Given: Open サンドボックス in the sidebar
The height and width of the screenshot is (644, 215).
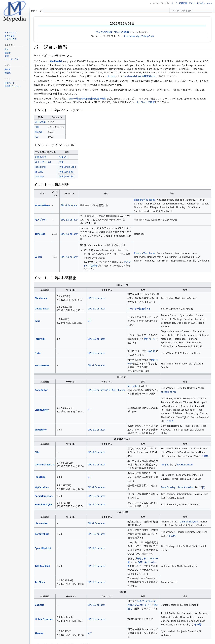Looking at the screenshot, I should pos(12,59).
